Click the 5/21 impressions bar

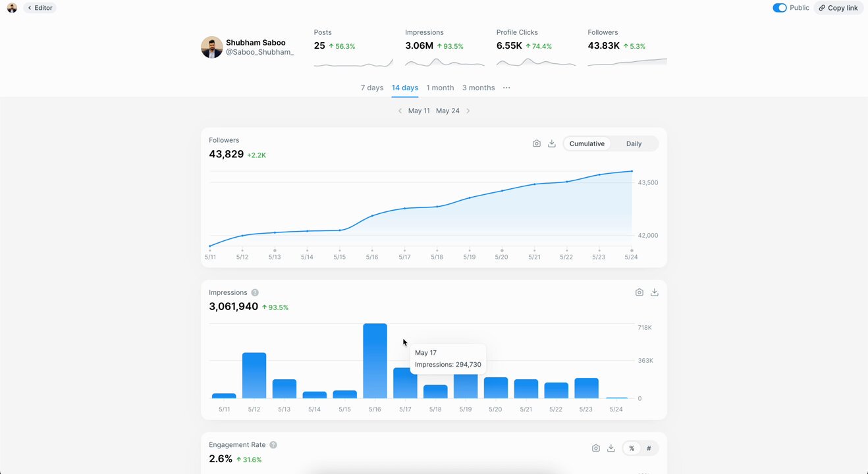pyautogui.click(x=526, y=388)
